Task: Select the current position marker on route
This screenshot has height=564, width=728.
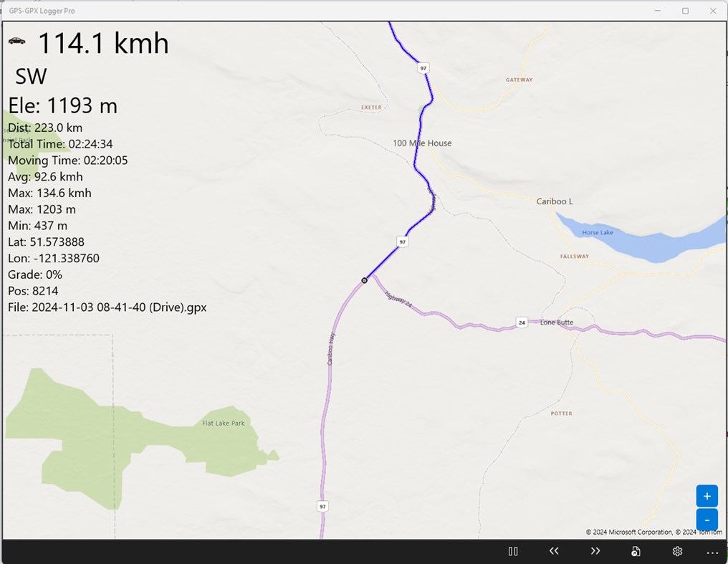Action: (365, 280)
